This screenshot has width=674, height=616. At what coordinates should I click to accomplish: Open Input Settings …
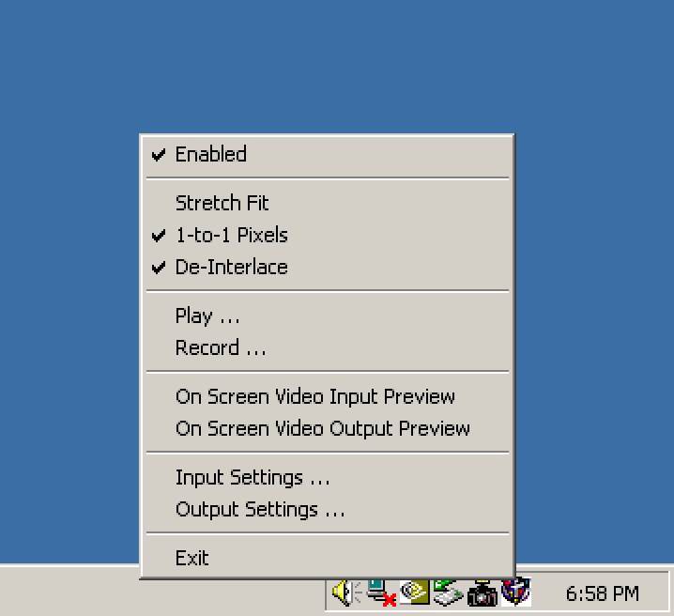pos(327,478)
